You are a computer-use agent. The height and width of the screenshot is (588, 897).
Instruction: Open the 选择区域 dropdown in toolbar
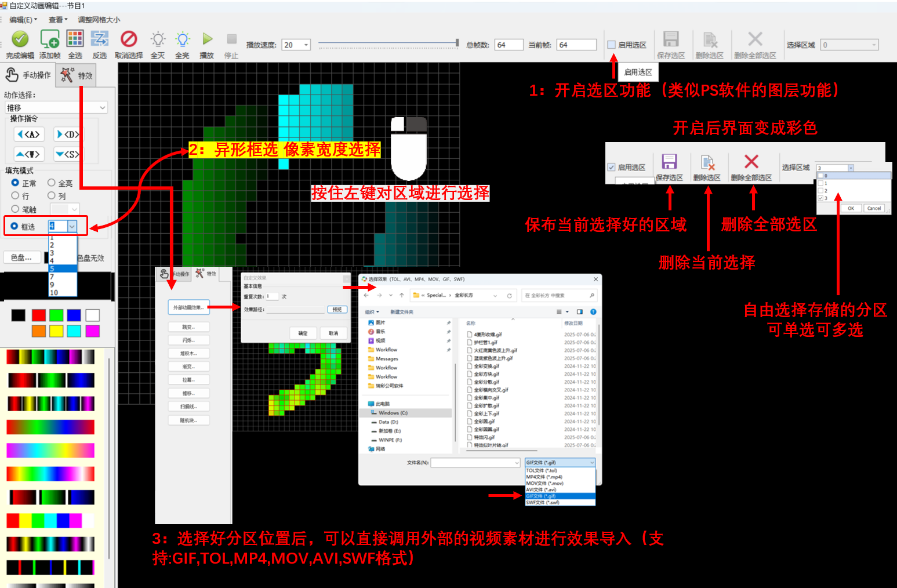pyautogui.click(x=874, y=45)
